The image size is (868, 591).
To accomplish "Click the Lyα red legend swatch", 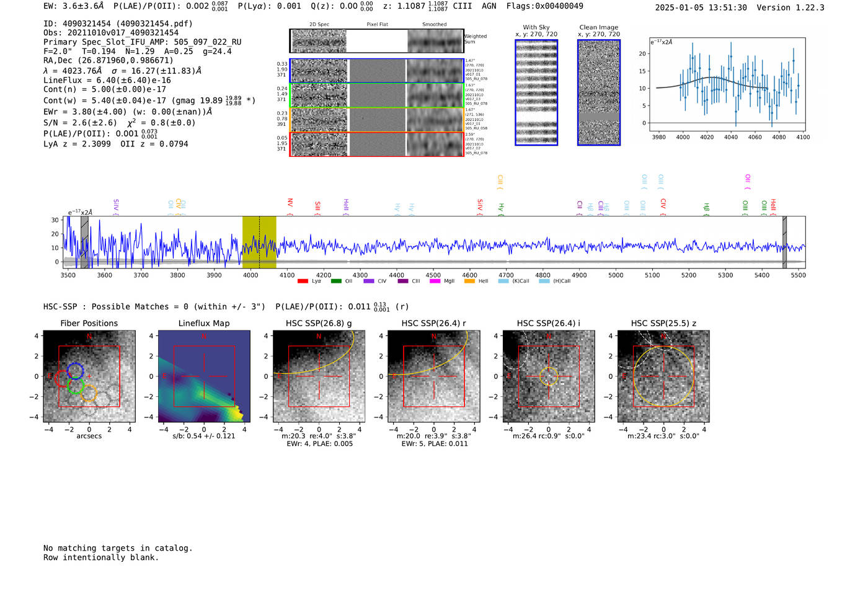I will click(x=303, y=281).
